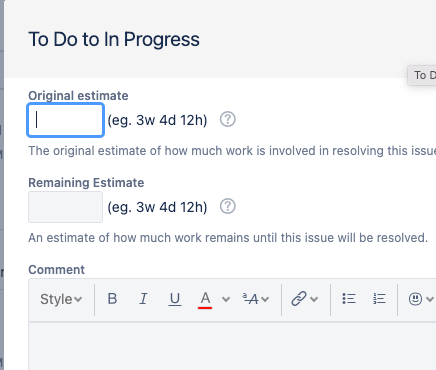Viewport: 436px width, 370px height.
Task: Open the text color picker dropdown arrow
Action: (x=226, y=299)
